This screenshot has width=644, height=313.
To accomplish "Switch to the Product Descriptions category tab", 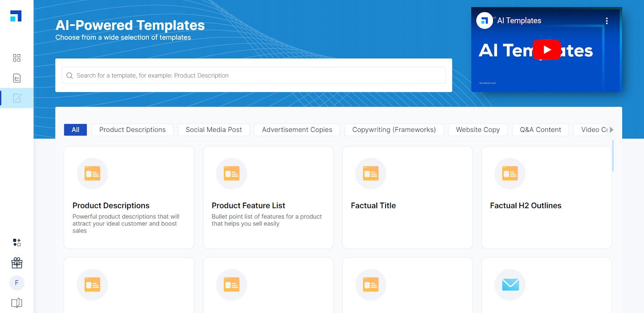I will pyautogui.click(x=132, y=130).
